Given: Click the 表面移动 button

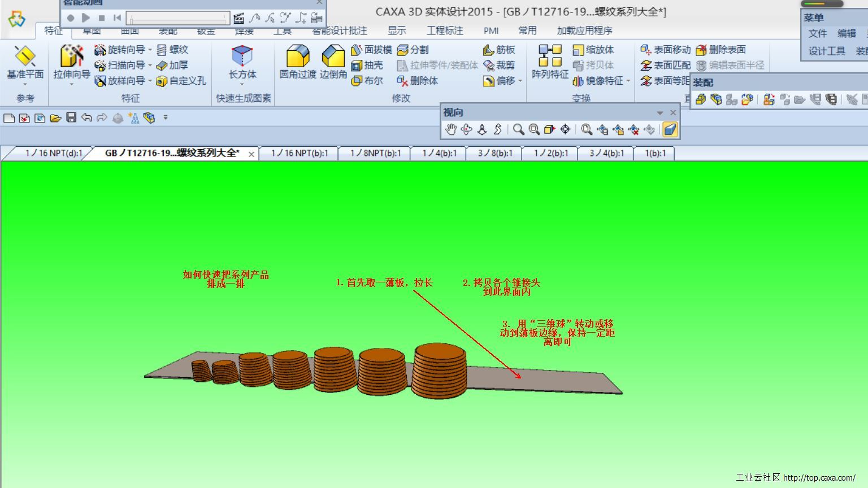Looking at the screenshot, I should pyautogui.click(x=666, y=50).
